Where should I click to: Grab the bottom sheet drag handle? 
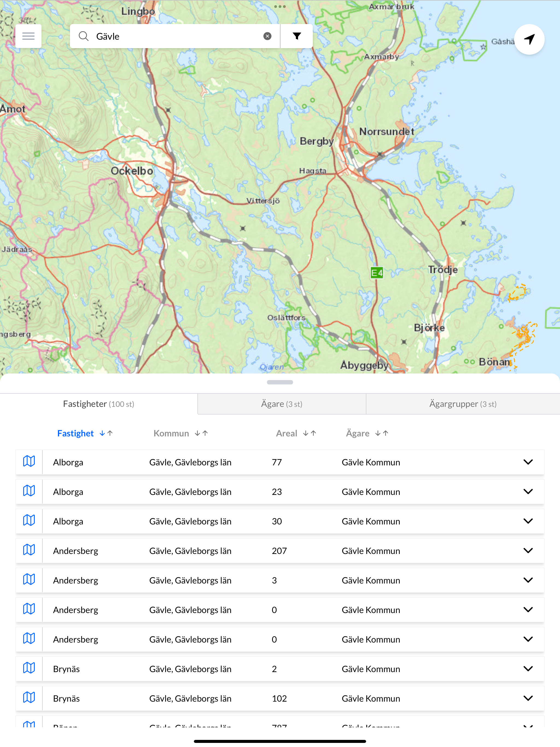(x=280, y=382)
